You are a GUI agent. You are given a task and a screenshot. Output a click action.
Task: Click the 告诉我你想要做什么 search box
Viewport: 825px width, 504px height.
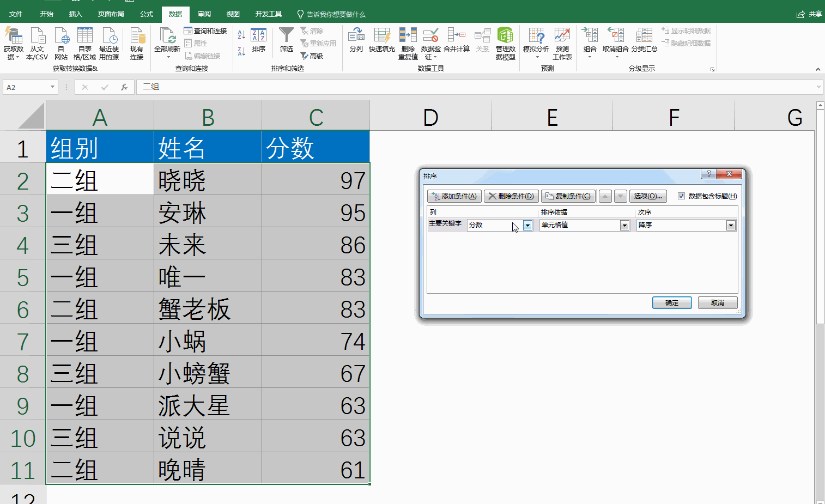click(x=331, y=14)
